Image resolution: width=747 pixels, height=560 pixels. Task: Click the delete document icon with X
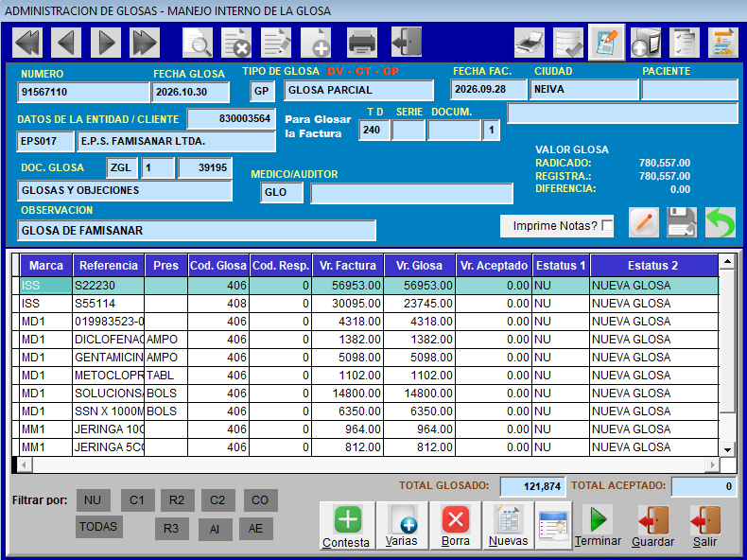coord(236,43)
